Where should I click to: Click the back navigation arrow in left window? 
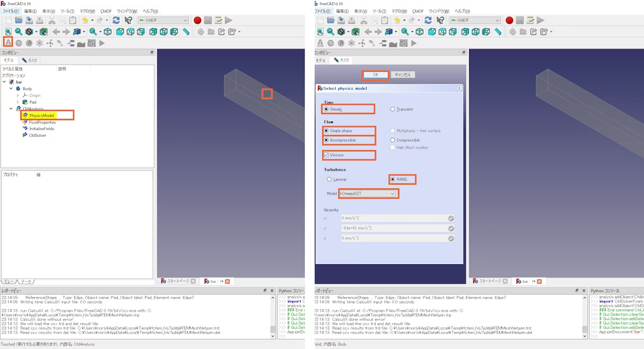[56, 32]
